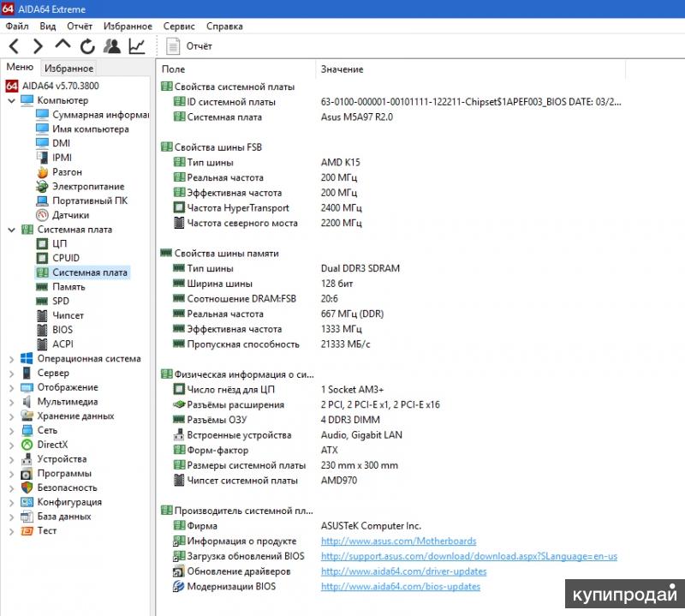Viewport: 685px width, 616px height.
Task: Go forward with the right arrow button
Action: [x=39, y=46]
